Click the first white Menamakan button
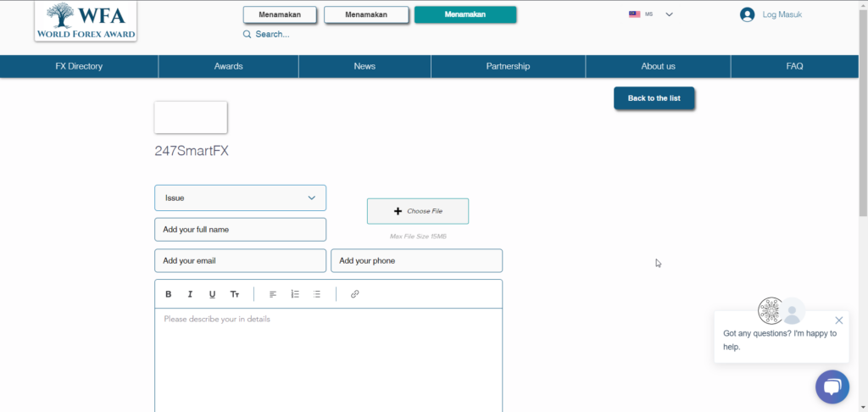This screenshot has width=868, height=412. 280,15
